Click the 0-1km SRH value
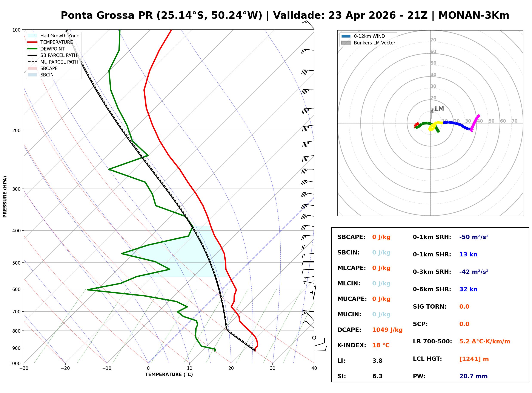The width and height of the screenshot is (532, 393). pyautogui.click(x=474, y=237)
